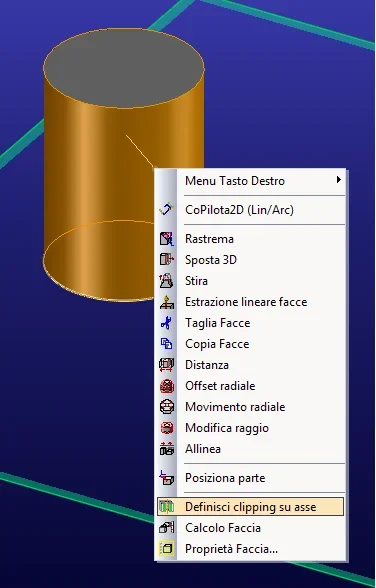This screenshot has height=588, width=376.
Task: Click the Allinea align icon
Action: (167, 449)
